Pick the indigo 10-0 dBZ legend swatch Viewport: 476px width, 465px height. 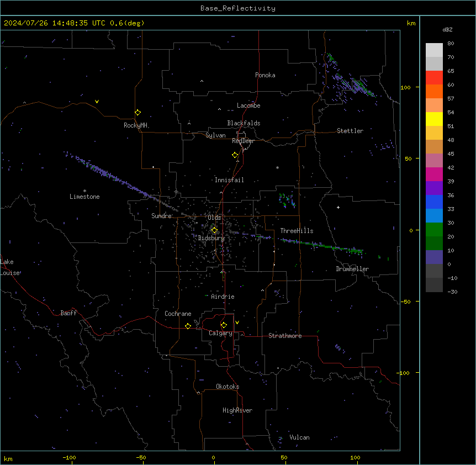click(434, 257)
